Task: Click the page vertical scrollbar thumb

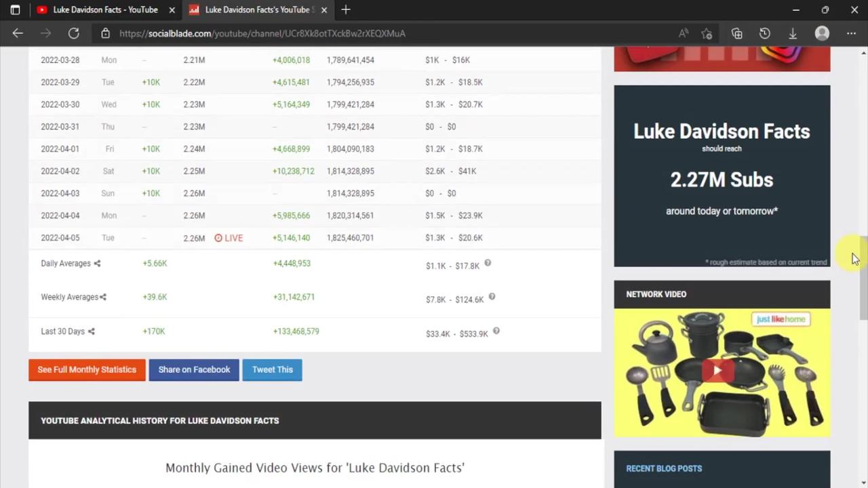Action: pos(863,278)
